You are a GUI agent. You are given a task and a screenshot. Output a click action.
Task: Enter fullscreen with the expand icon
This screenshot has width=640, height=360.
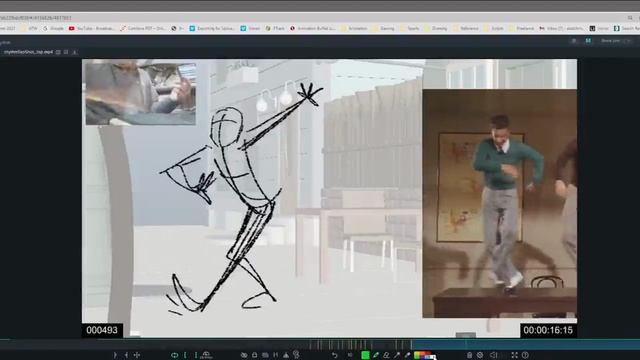click(x=515, y=355)
